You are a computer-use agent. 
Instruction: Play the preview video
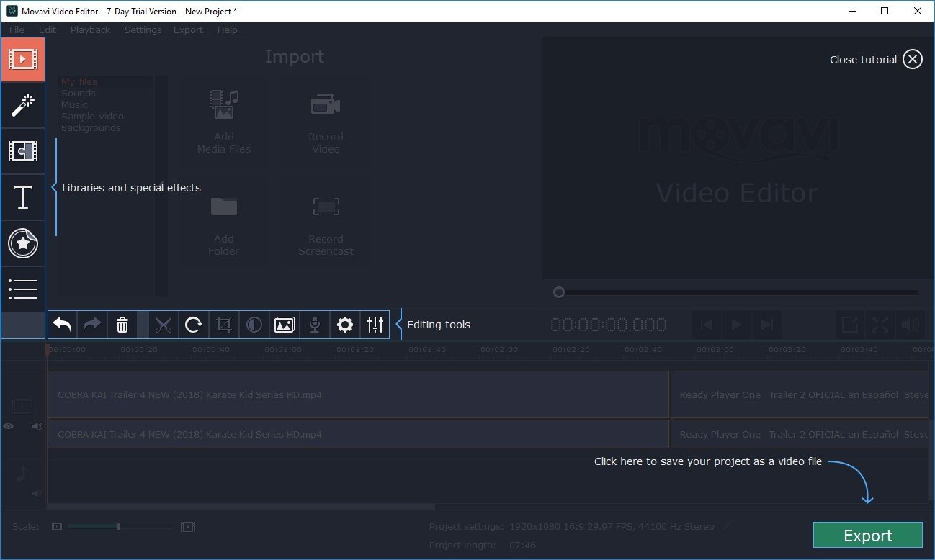click(x=736, y=325)
